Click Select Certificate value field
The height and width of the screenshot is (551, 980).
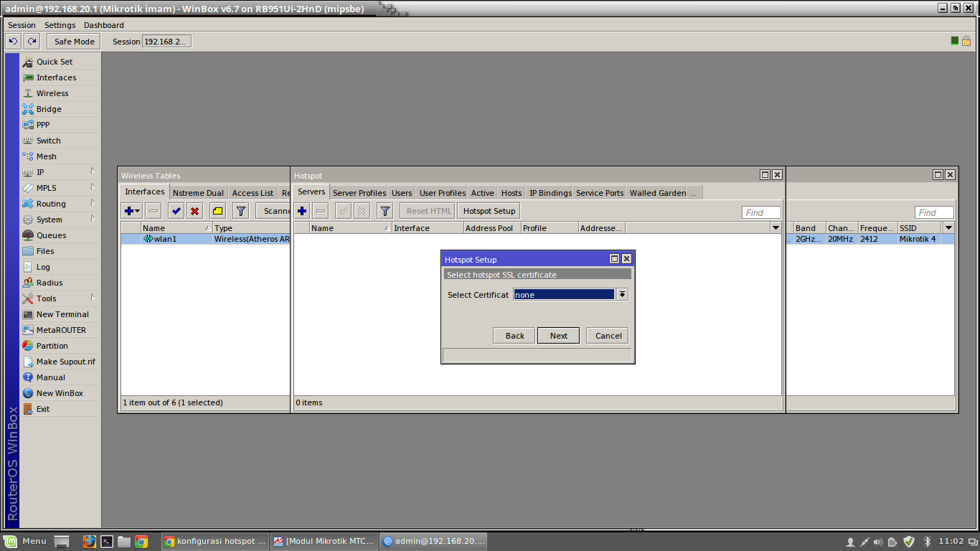564,295
